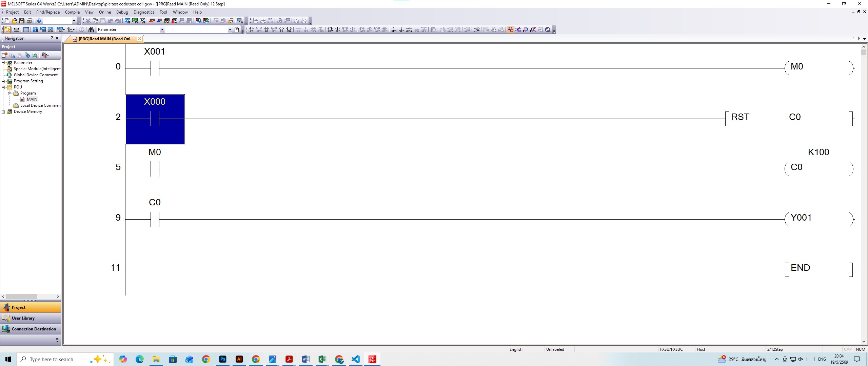868x366 pixels.
Task: Click the Read from PLC toolbar icon
Action: coord(159,21)
